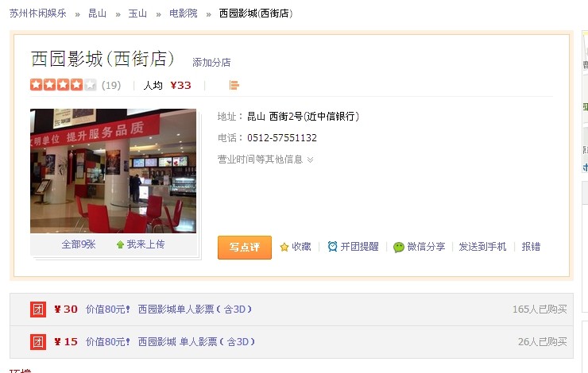The image size is (588, 373).
Task: Click the alarm clock 开团提醒 icon
Action: click(x=332, y=247)
